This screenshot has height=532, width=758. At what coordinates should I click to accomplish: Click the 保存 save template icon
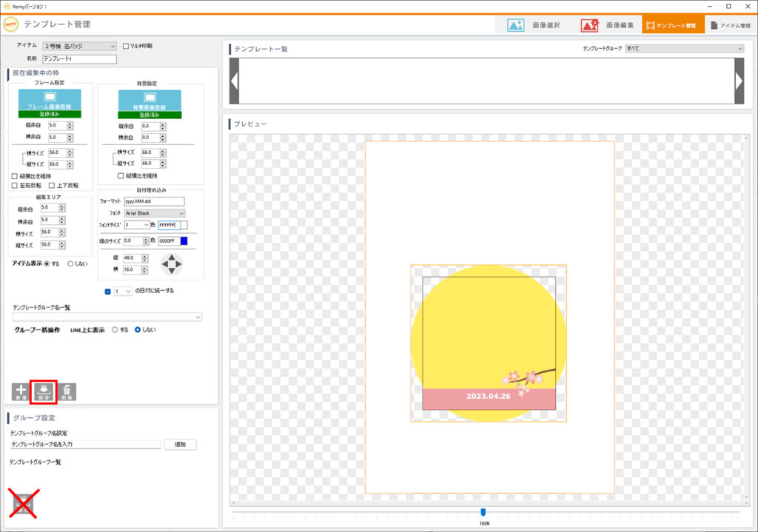click(x=44, y=391)
